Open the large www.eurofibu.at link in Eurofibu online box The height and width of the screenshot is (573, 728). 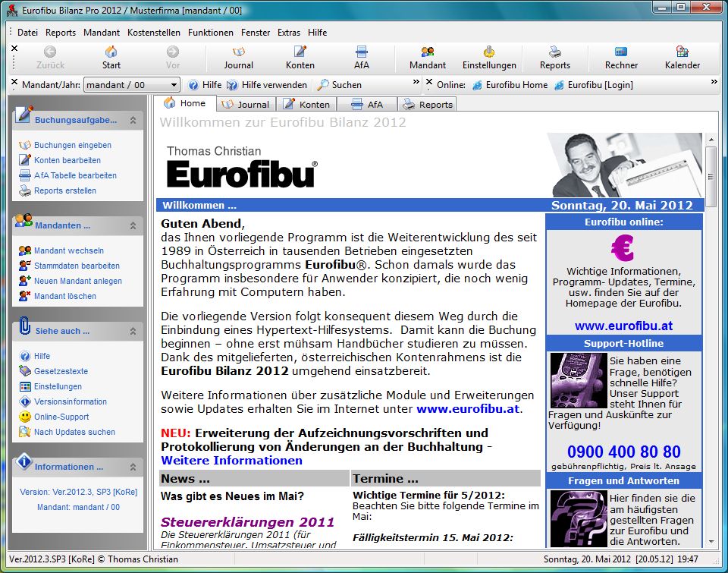coord(623,326)
